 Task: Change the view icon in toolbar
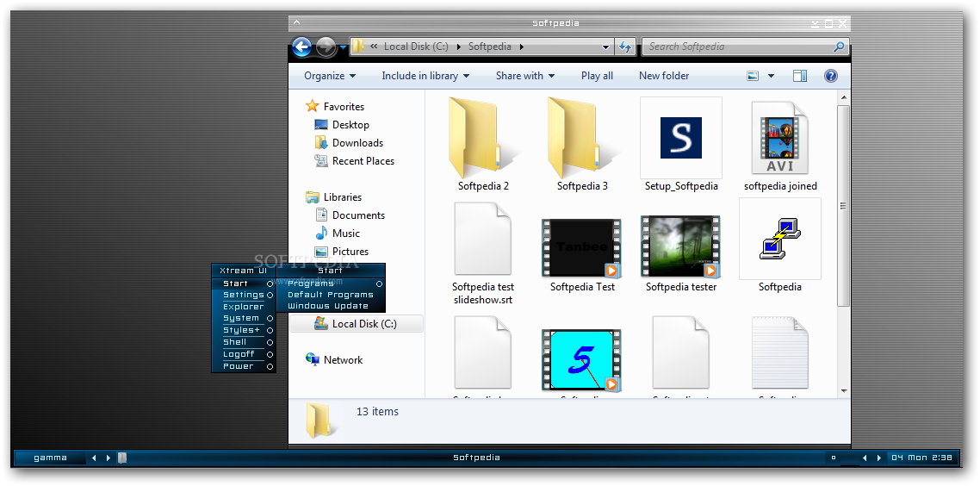[x=754, y=76]
